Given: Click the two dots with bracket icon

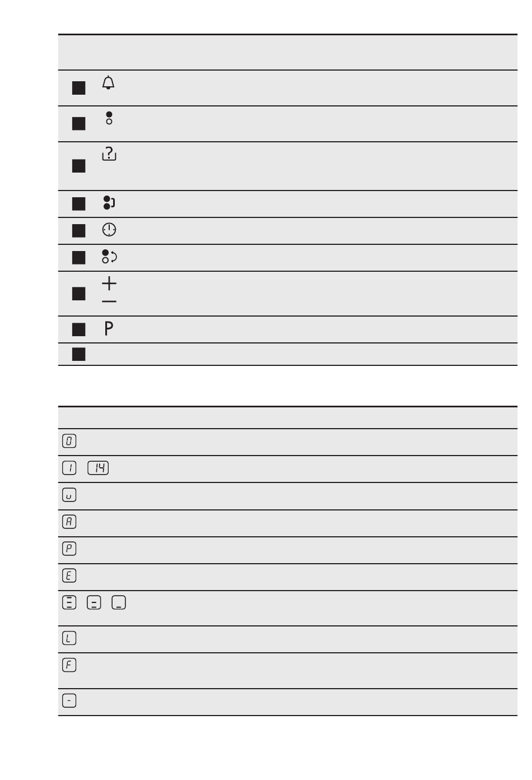Looking at the screenshot, I should click(x=109, y=202).
